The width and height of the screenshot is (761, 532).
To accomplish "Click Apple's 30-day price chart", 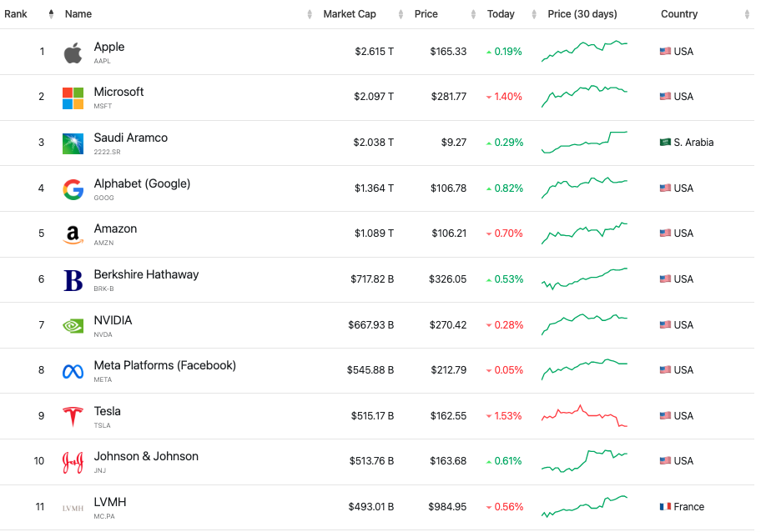I will 584,51.
